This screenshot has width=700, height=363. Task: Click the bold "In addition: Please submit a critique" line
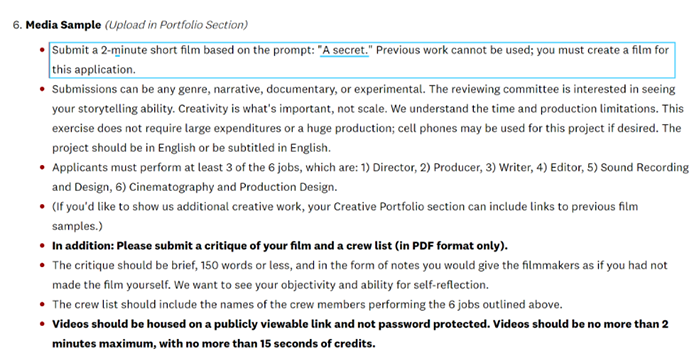point(280,246)
